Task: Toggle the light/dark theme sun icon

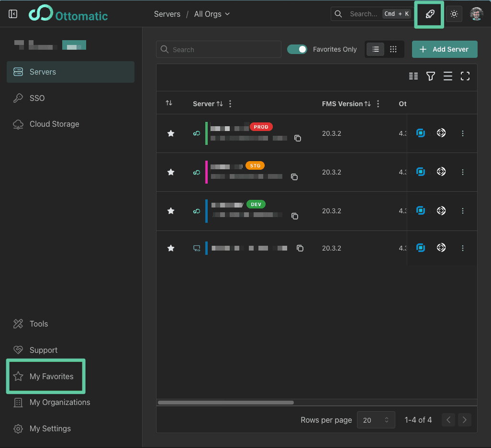Action: pyautogui.click(x=454, y=14)
